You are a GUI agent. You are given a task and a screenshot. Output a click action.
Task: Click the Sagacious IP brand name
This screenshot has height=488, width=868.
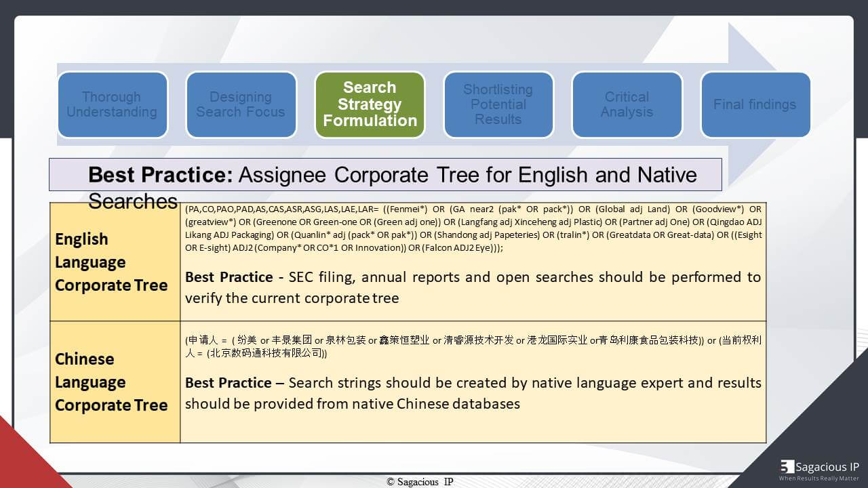coord(827,466)
